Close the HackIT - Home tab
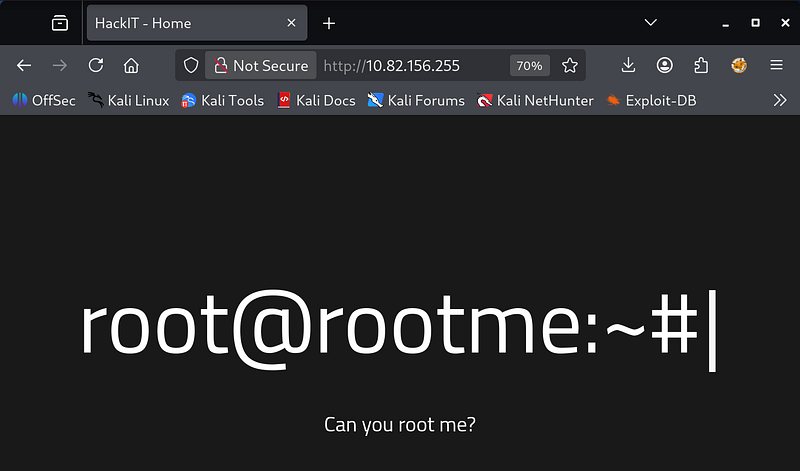This screenshot has width=800, height=471. point(291,22)
